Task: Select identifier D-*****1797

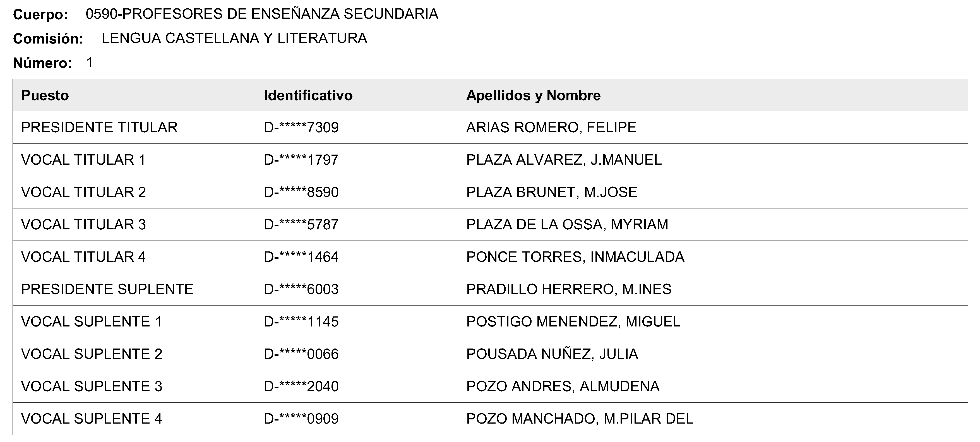Action: click(x=301, y=160)
